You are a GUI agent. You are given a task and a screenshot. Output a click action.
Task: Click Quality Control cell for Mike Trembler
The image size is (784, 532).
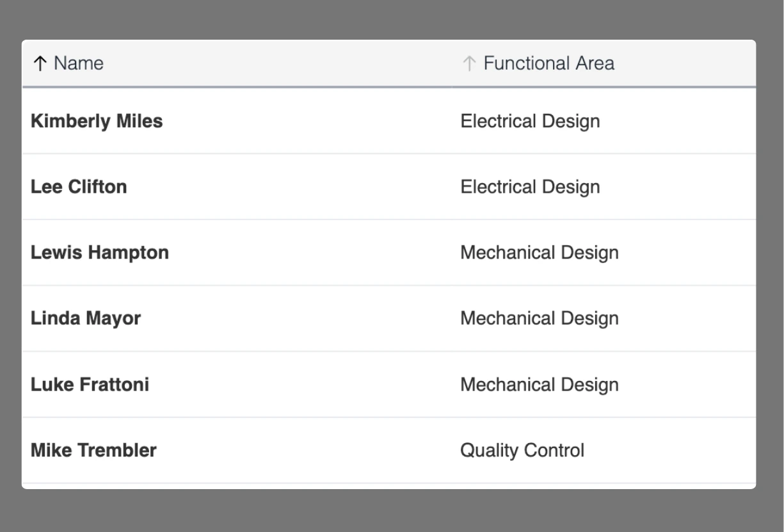[x=522, y=451]
